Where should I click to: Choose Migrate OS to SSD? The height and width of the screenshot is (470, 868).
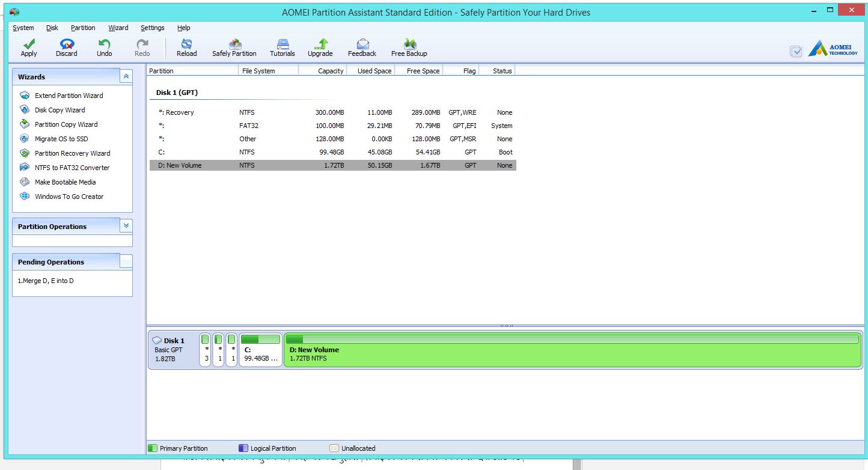click(61, 139)
